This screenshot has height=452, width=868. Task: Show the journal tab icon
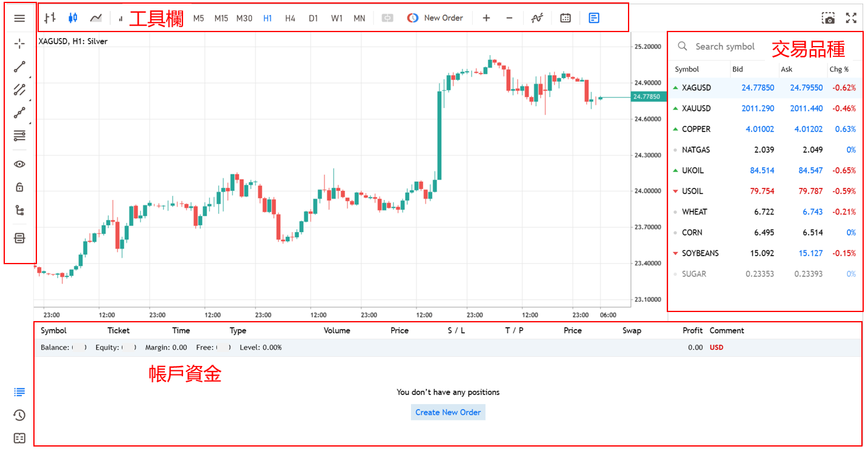tap(19, 438)
